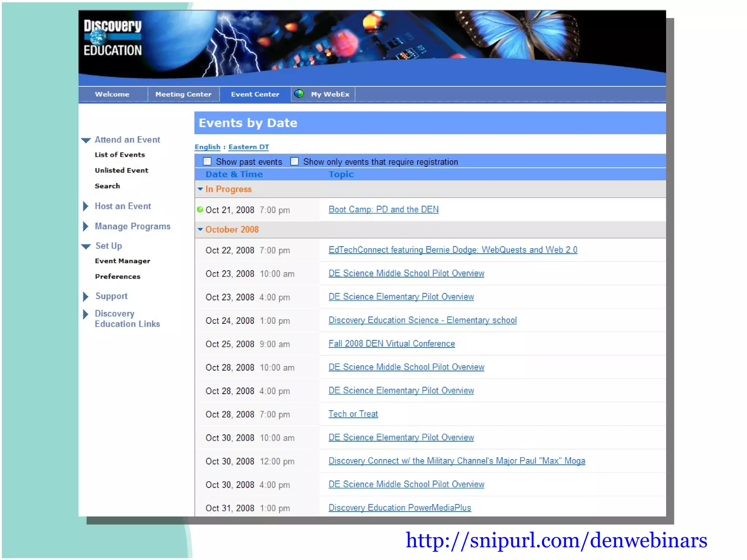This screenshot has width=747, height=560.
Task: Click the In Progress group label
Action: [228, 189]
